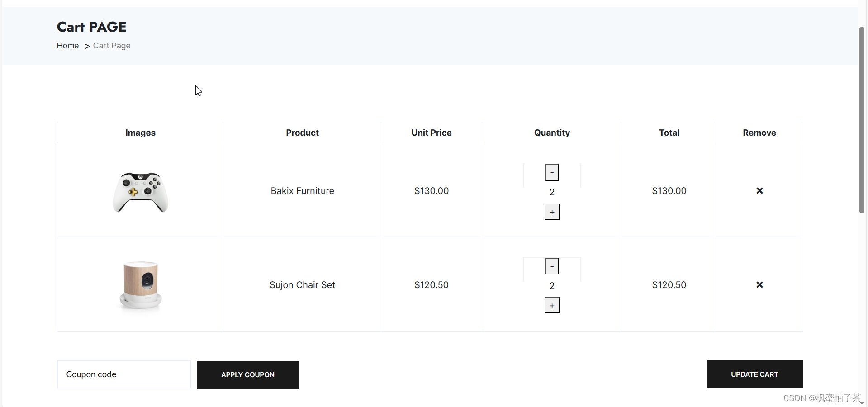The height and width of the screenshot is (407, 868).
Task: Click the wooden camera product image
Action: (141, 285)
